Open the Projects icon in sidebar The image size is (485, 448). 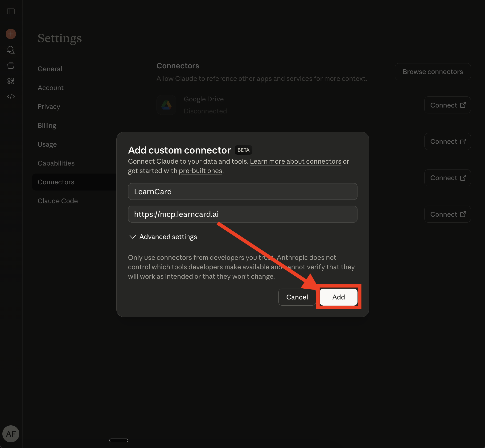click(11, 65)
